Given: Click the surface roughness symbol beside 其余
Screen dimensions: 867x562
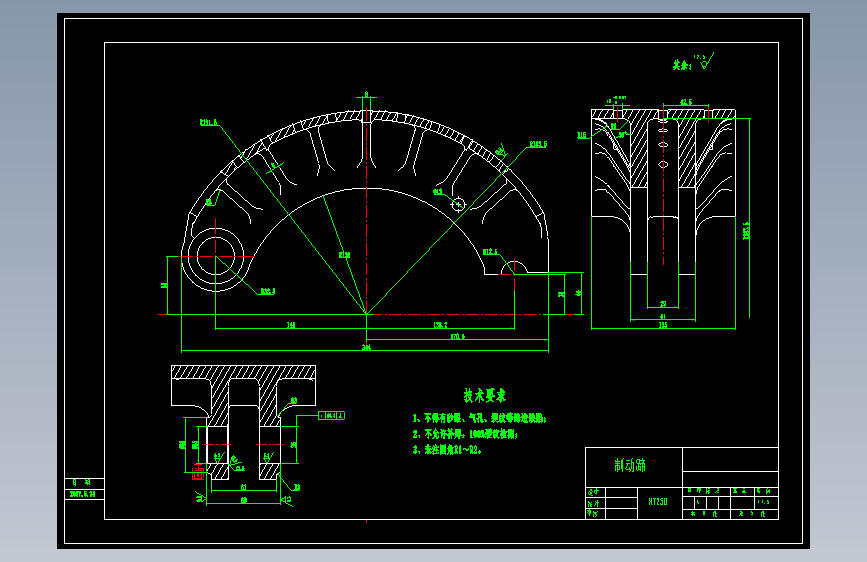Looking at the screenshot, I should tap(706, 61).
